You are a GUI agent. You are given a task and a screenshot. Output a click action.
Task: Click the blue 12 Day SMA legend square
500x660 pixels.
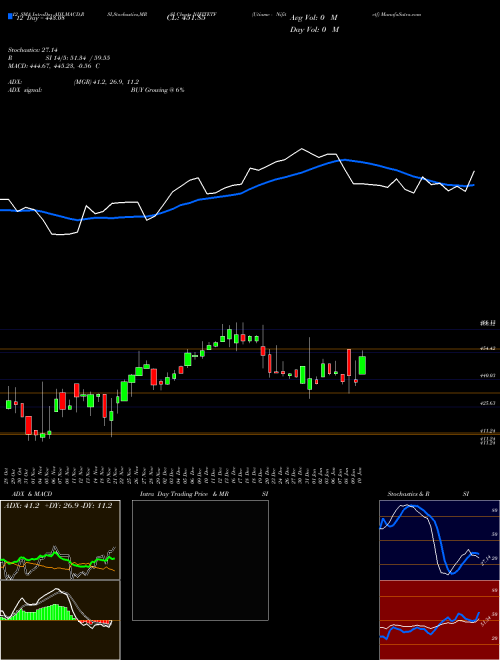tap(10, 17)
